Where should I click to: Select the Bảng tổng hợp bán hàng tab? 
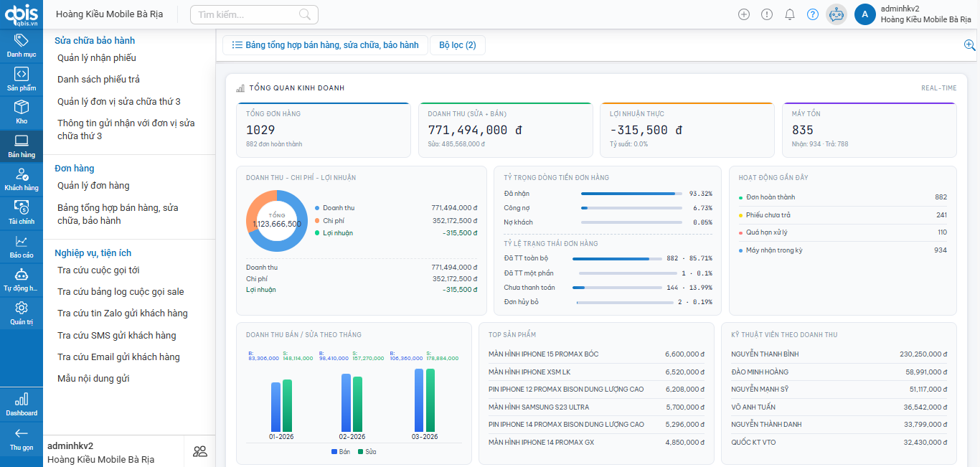[x=324, y=44]
